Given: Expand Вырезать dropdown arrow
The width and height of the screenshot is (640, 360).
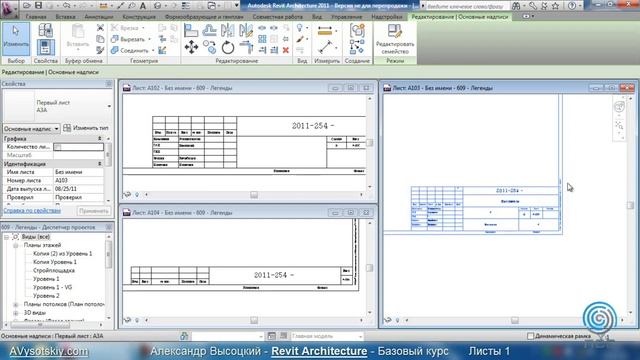Looking at the screenshot, I should coord(149,39).
